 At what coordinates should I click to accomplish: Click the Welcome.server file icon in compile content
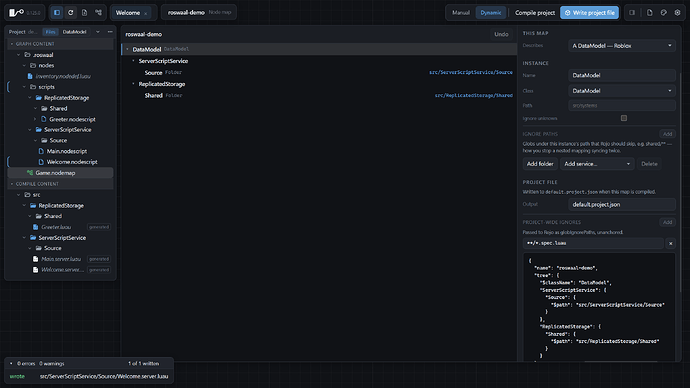pos(36,270)
